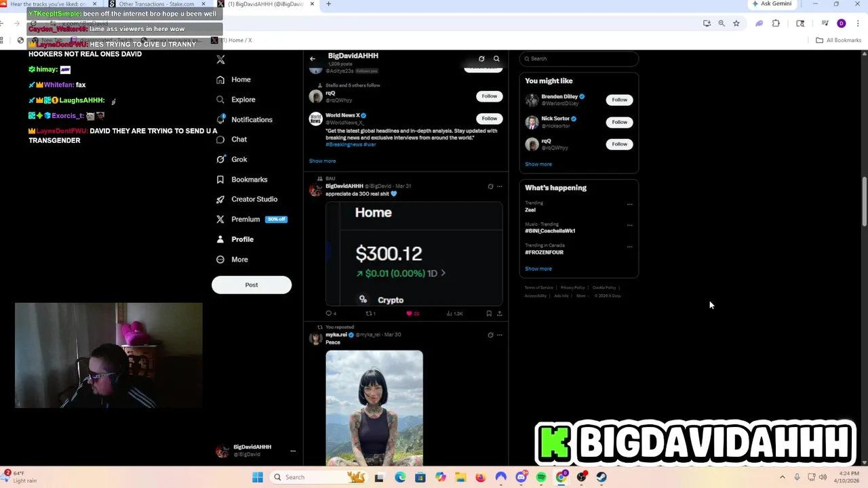Click Show more in You might like

tap(538, 164)
